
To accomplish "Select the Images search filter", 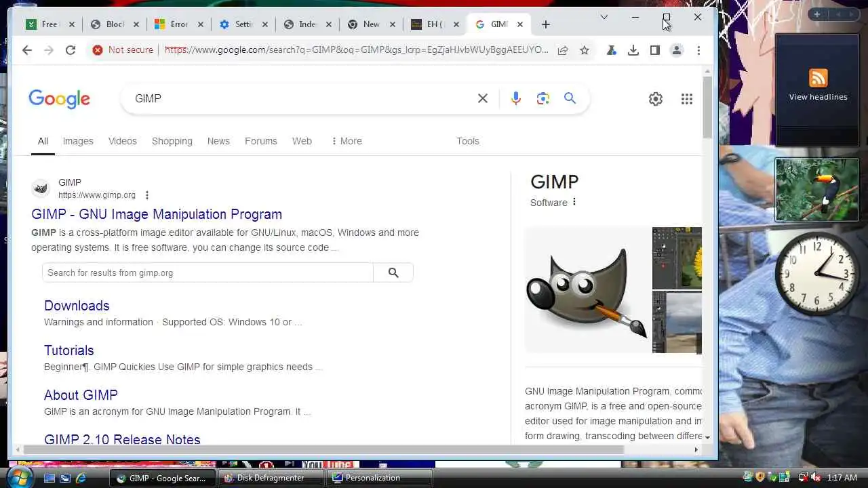I will 78,141.
